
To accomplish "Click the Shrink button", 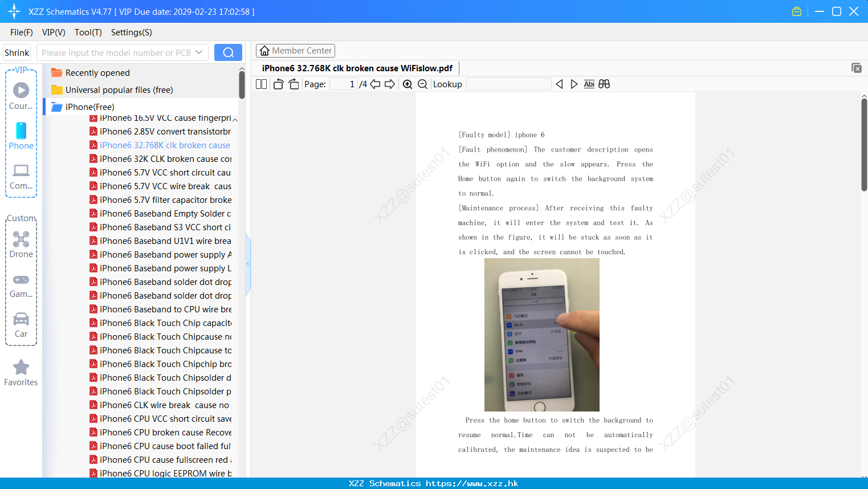I will [x=17, y=52].
